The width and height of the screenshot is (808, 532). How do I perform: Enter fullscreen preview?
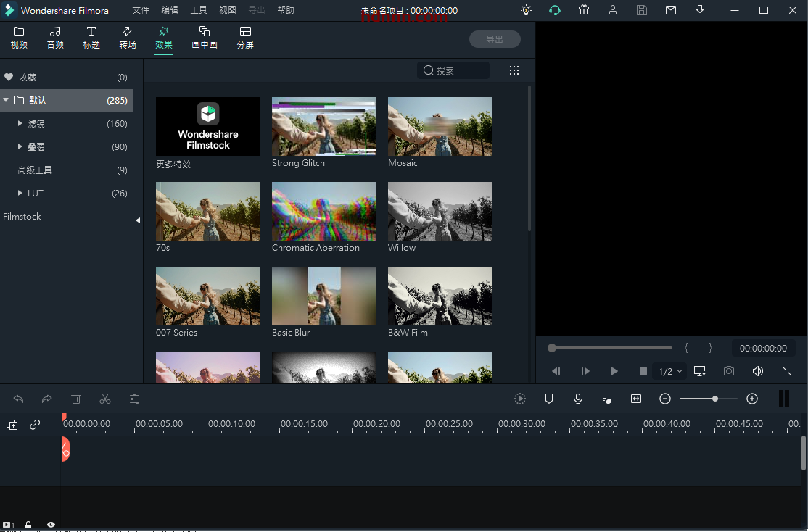pos(787,371)
